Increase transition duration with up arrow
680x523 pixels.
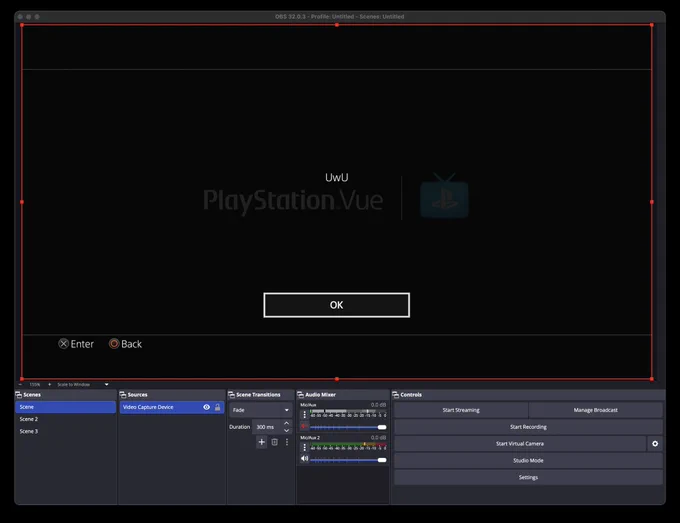point(286,423)
